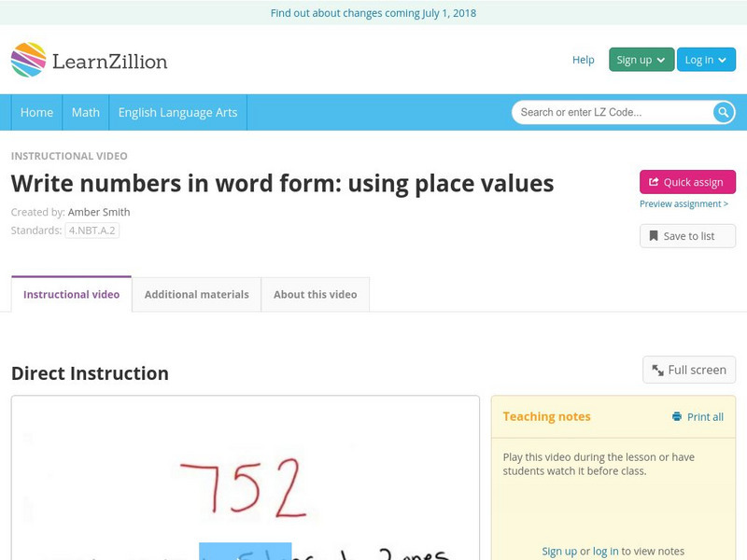The width and height of the screenshot is (747, 560).
Task: Switch to the Additional materials tab
Action: (x=197, y=294)
